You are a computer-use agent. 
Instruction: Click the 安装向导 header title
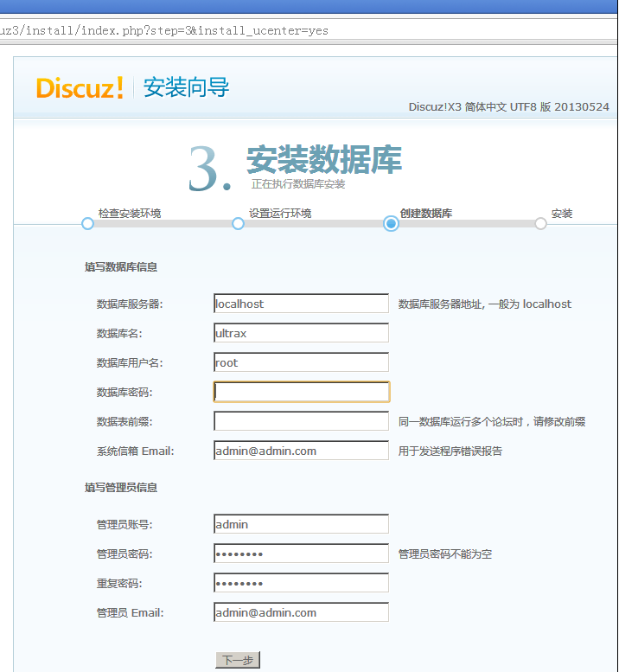[x=187, y=87]
